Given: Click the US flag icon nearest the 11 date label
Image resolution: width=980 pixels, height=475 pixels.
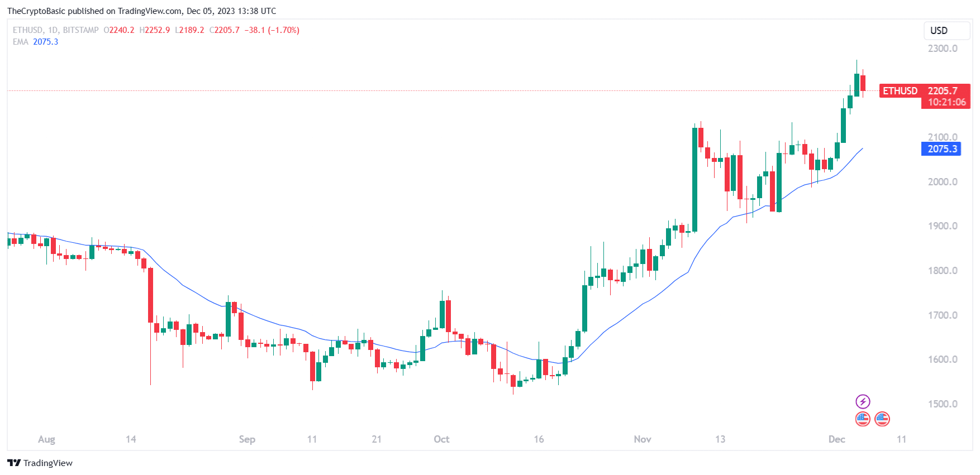Looking at the screenshot, I should click(x=882, y=419).
